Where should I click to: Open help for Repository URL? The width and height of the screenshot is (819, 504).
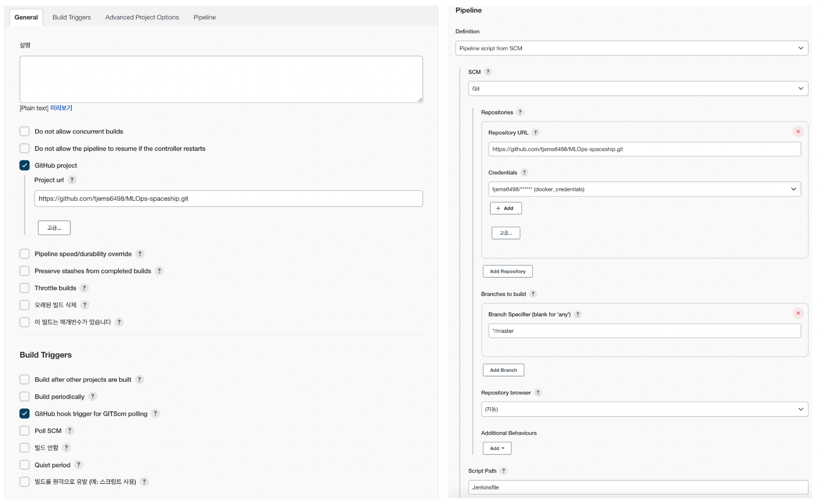coord(536,132)
